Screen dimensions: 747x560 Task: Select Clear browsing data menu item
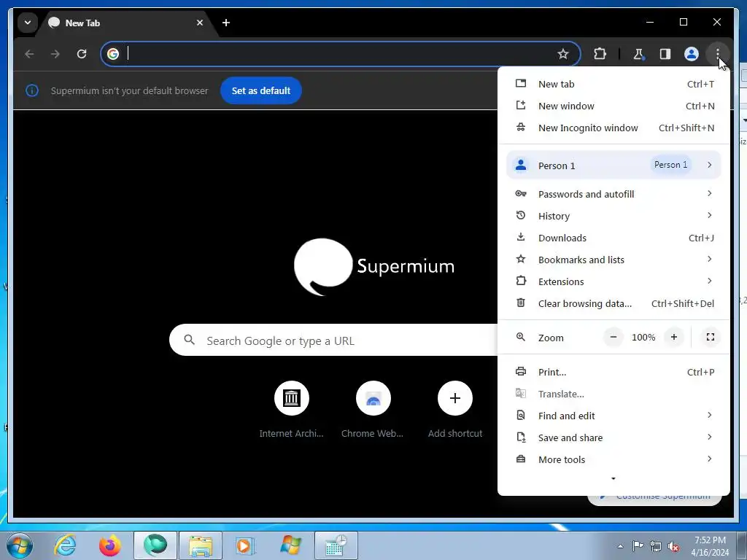pos(614,303)
